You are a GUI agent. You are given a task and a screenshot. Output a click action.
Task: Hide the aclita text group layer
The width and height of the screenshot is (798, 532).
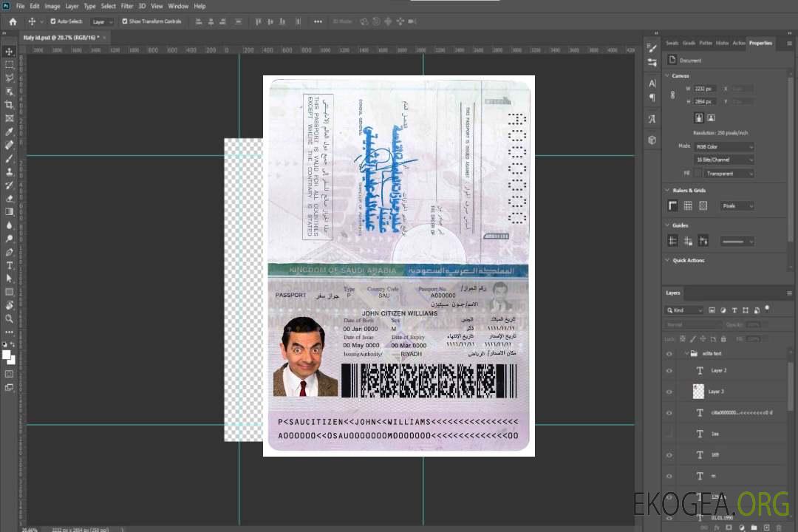669,354
